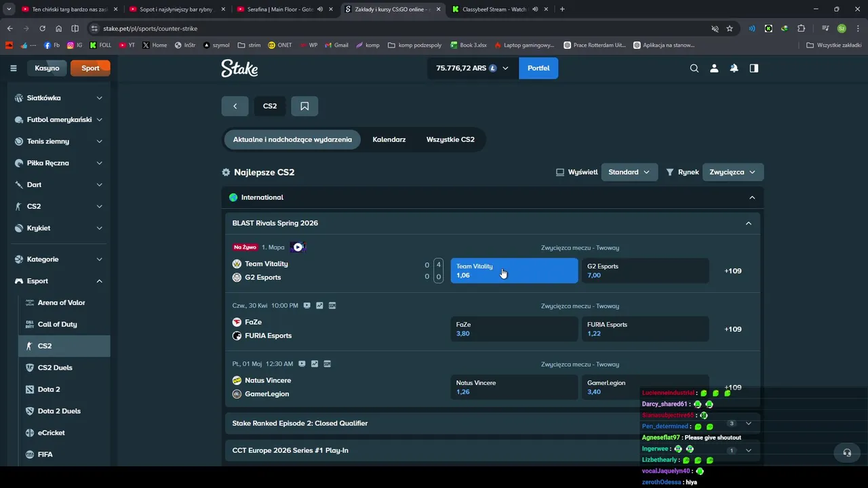Open the notifications bell
868x488 pixels.
point(734,68)
